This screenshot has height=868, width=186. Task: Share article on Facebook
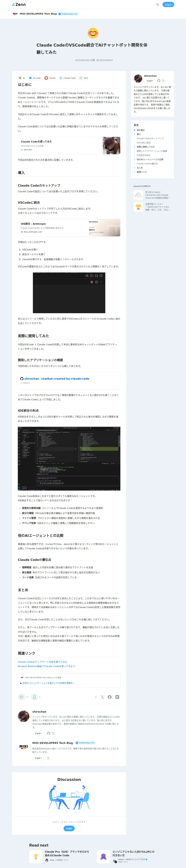(110, 697)
